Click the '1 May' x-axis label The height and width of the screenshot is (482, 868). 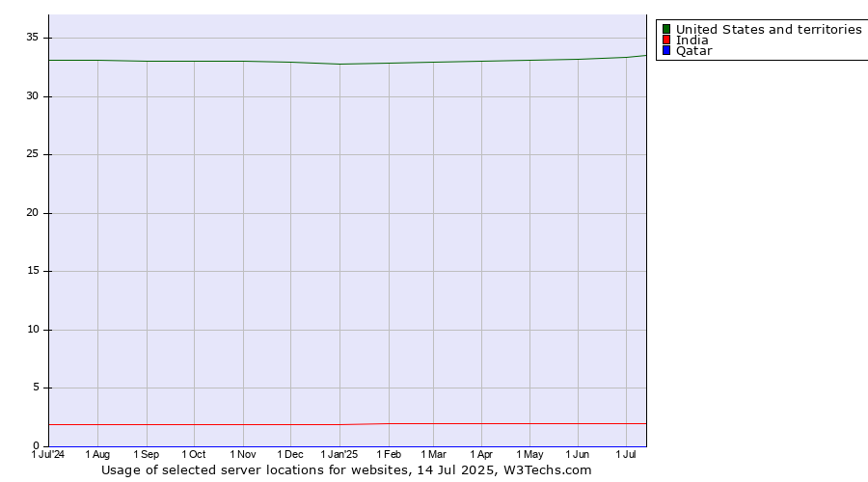click(x=529, y=454)
